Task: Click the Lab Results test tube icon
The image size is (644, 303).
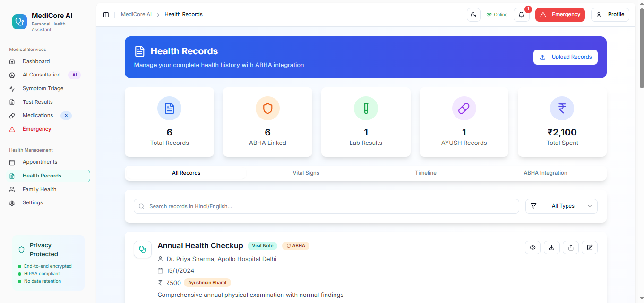Action: pyautogui.click(x=366, y=109)
